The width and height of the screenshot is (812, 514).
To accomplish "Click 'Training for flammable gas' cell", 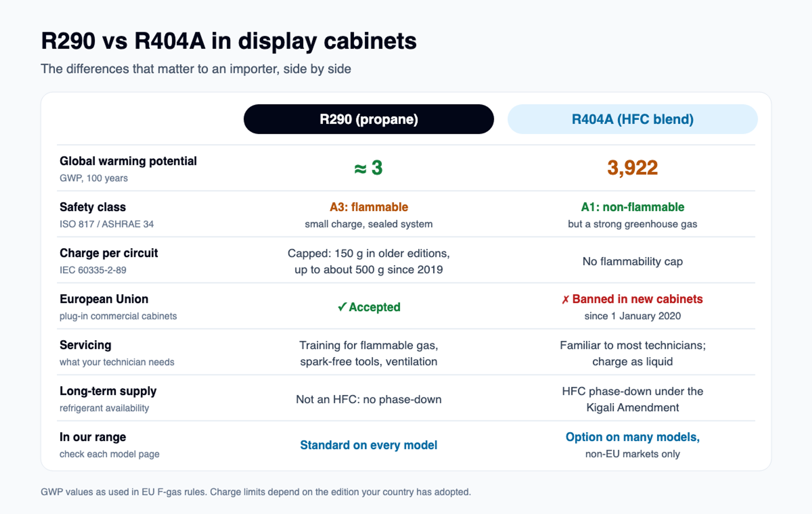I will pos(369,353).
